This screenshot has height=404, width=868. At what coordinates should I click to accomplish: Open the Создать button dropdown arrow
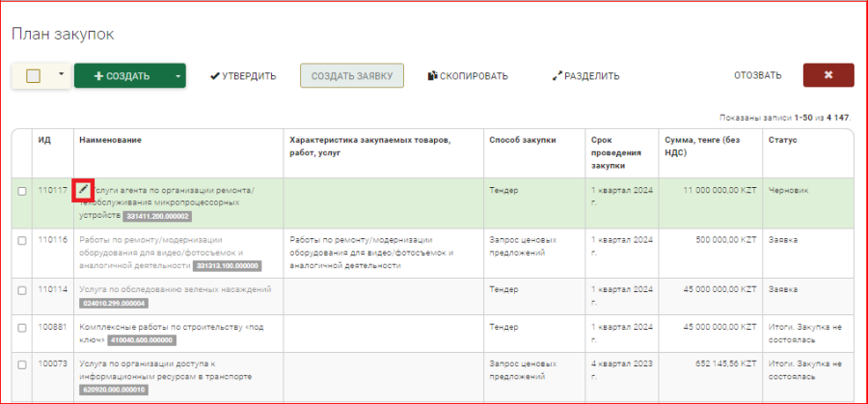tap(176, 76)
